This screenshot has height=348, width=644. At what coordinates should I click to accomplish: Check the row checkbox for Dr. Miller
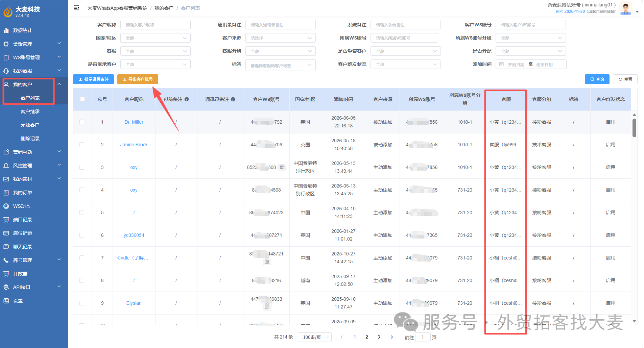[82, 122]
